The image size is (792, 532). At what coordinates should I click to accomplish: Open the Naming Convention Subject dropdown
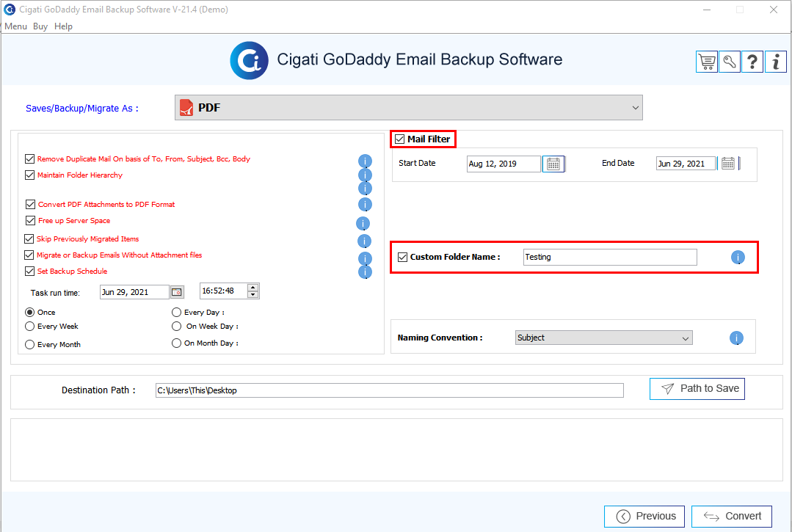pos(603,338)
